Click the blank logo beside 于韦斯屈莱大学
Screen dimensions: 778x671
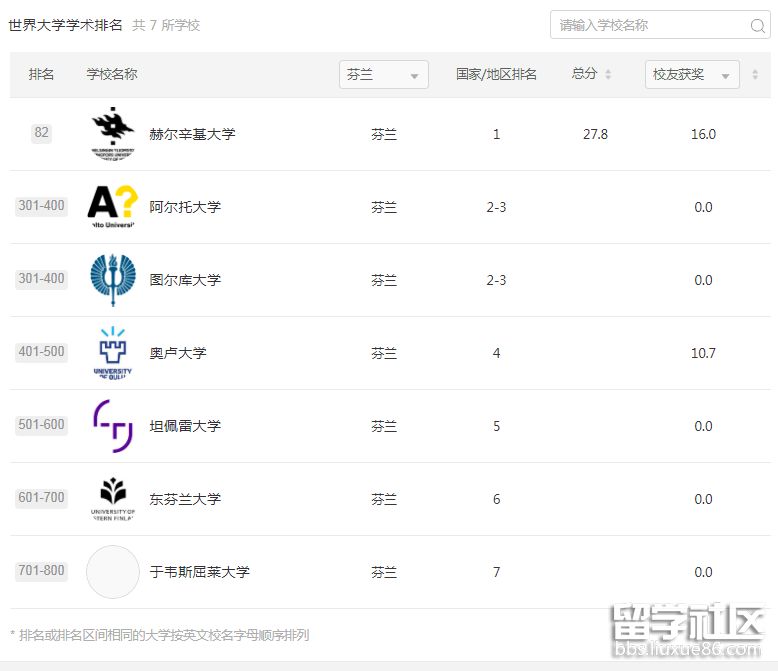113,572
